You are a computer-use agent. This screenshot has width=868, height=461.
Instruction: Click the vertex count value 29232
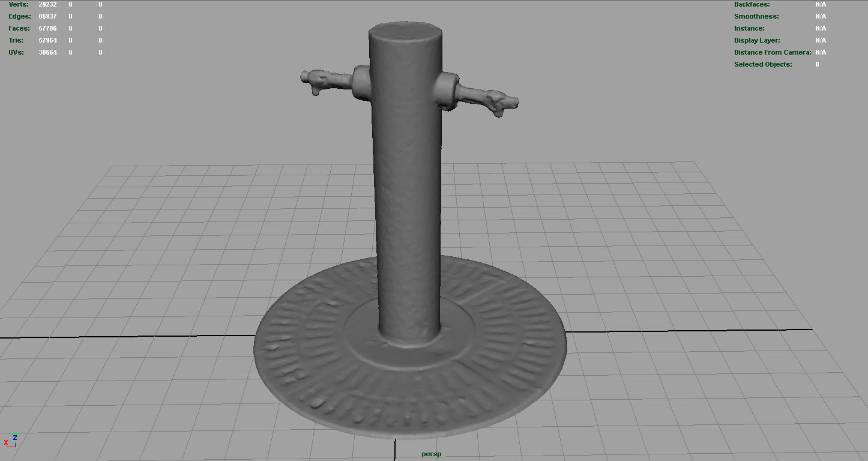(x=48, y=4)
